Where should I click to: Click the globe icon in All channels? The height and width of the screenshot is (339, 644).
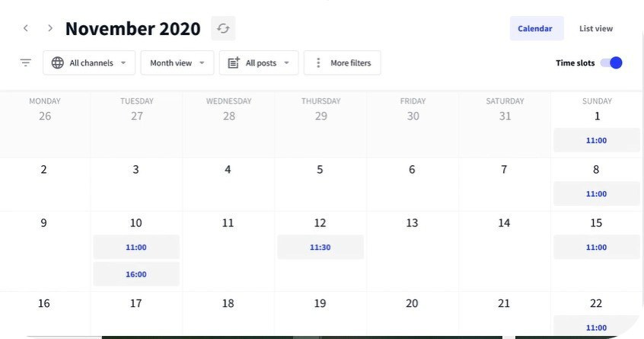pos(58,63)
